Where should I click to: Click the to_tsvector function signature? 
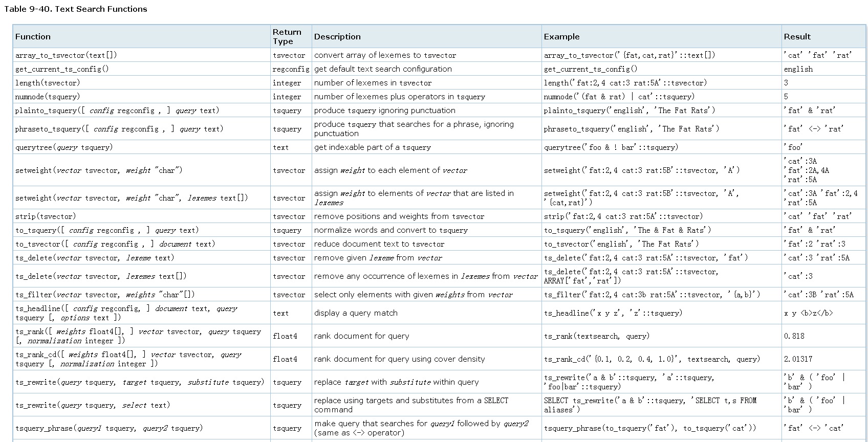(115, 244)
